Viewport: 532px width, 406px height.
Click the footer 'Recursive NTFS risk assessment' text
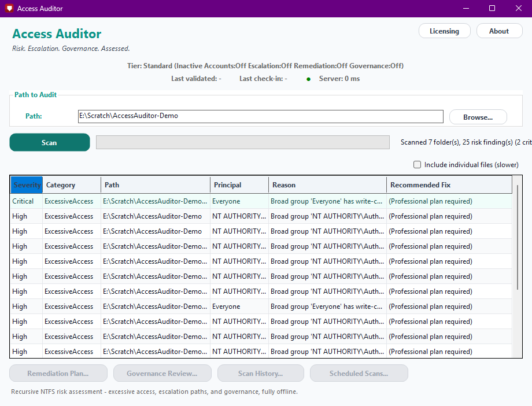coord(154,392)
